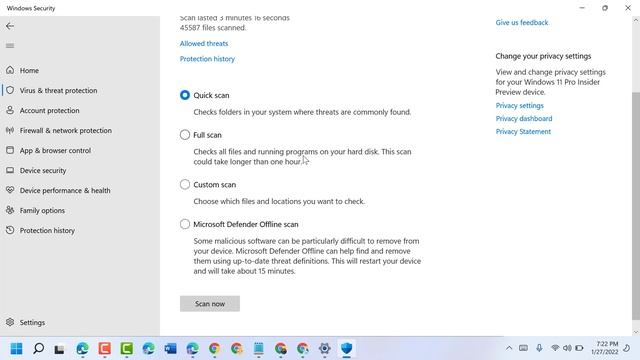Click the Scan now button
Screen dimensions: 640x360
(210, 304)
